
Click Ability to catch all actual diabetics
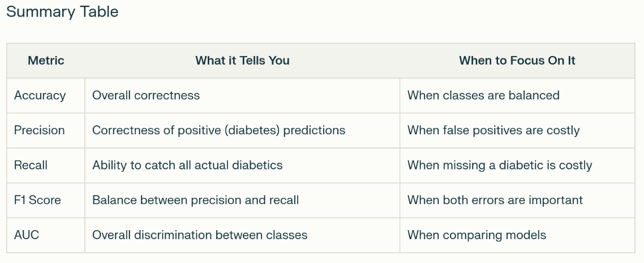pos(187,166)
